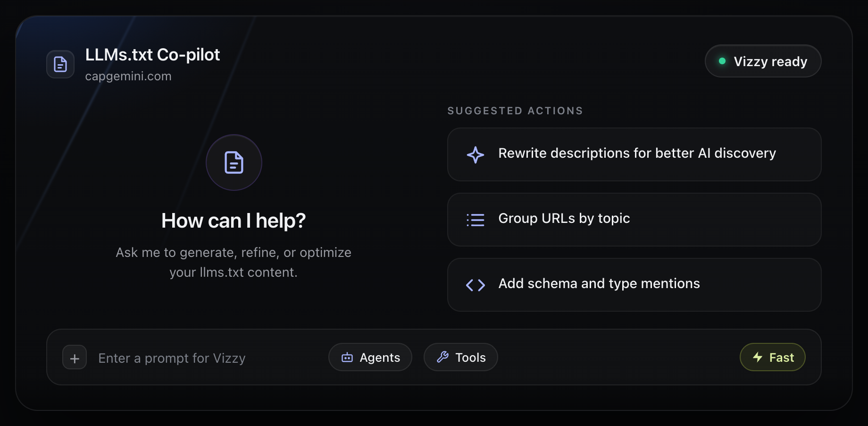Click the plus attachment button in prompt bar
Viewport: 868px width, 426px height.
pyautogui.click(x=75, y=358)
